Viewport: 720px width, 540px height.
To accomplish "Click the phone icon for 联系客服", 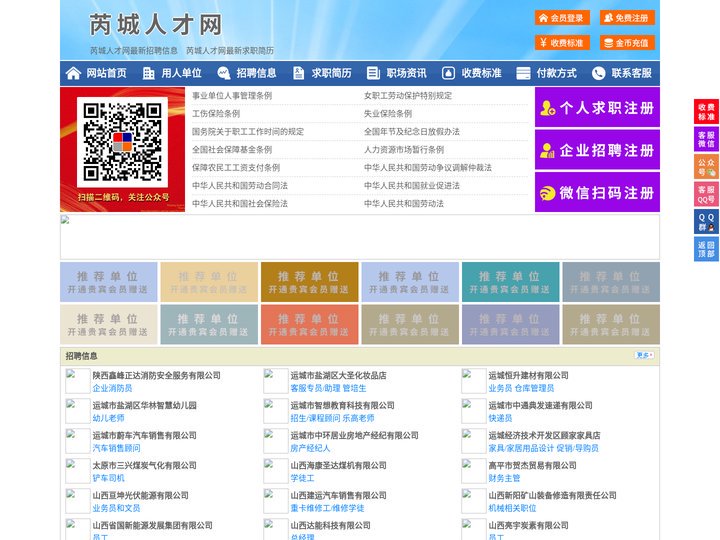I will click(x=598, y=73).
